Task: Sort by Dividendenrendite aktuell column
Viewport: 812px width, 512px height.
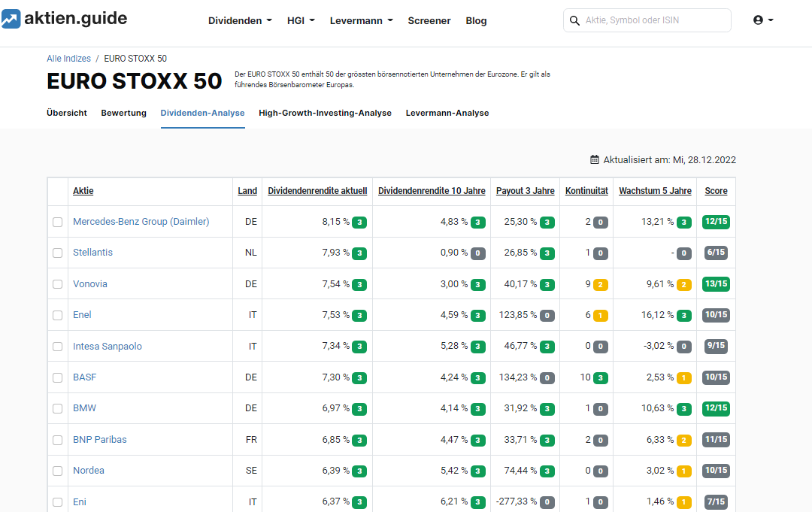Action: click(317, 190)
